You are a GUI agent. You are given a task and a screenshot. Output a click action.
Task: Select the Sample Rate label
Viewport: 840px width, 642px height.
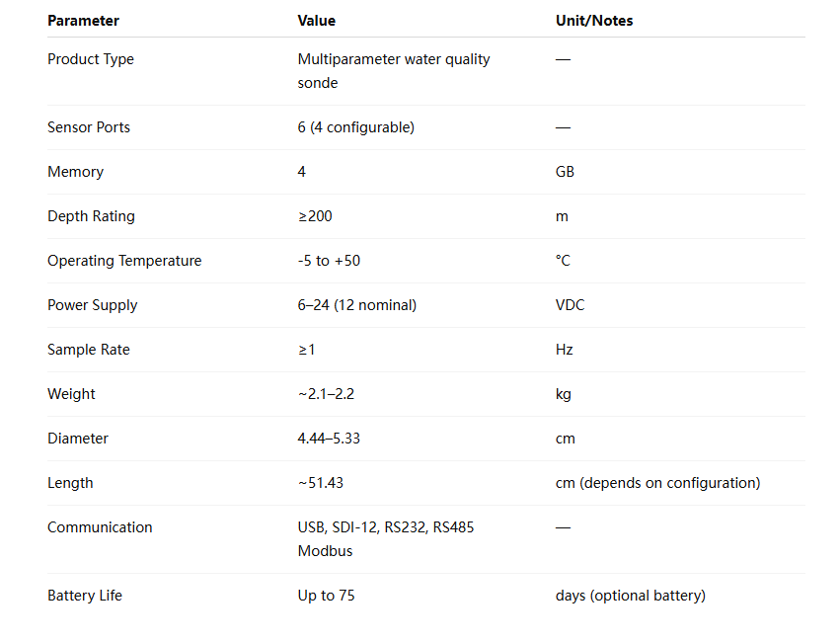coord(89,350)
